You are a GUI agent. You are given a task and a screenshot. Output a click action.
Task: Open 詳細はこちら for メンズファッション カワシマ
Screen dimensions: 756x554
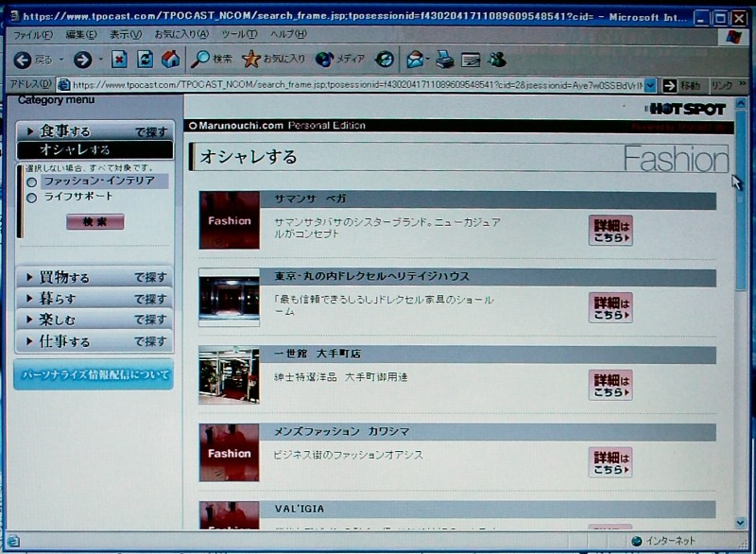pos(610,462)
